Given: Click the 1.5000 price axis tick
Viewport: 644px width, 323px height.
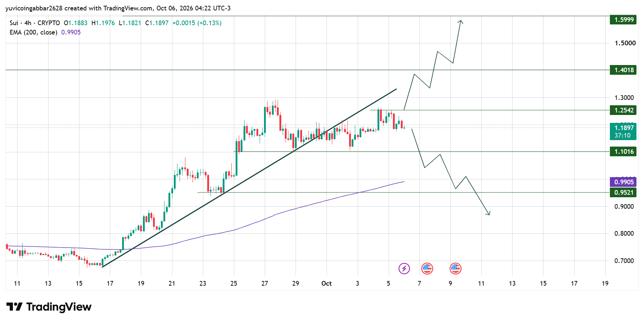Looking at the screenshot, I should click(x=625, y=43).
